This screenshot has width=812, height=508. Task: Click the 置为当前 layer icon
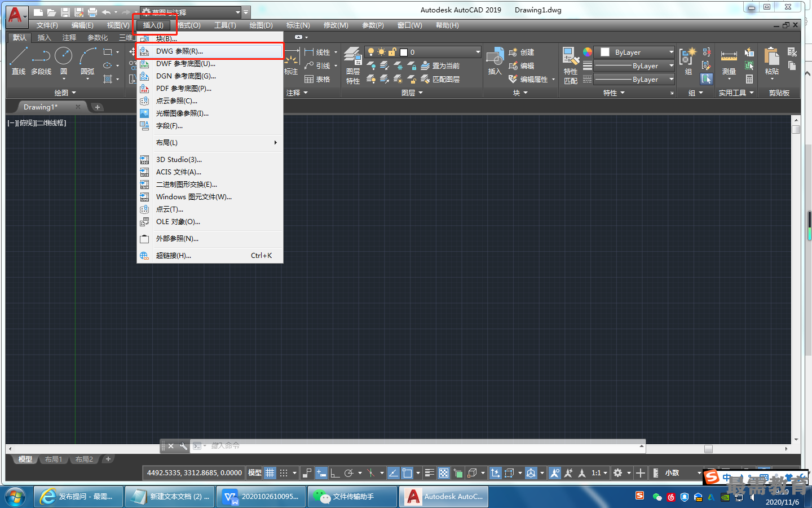[426, 66]
